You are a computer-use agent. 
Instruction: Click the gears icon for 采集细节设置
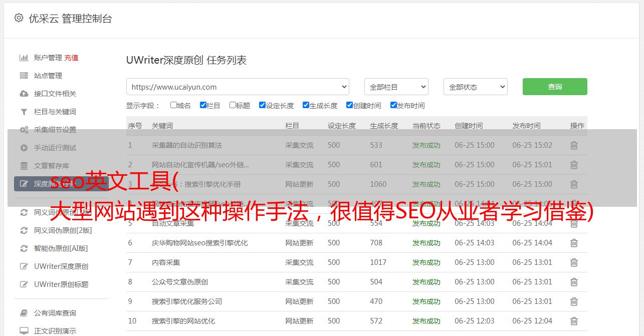pyautogui.click(x=24, y=130)
